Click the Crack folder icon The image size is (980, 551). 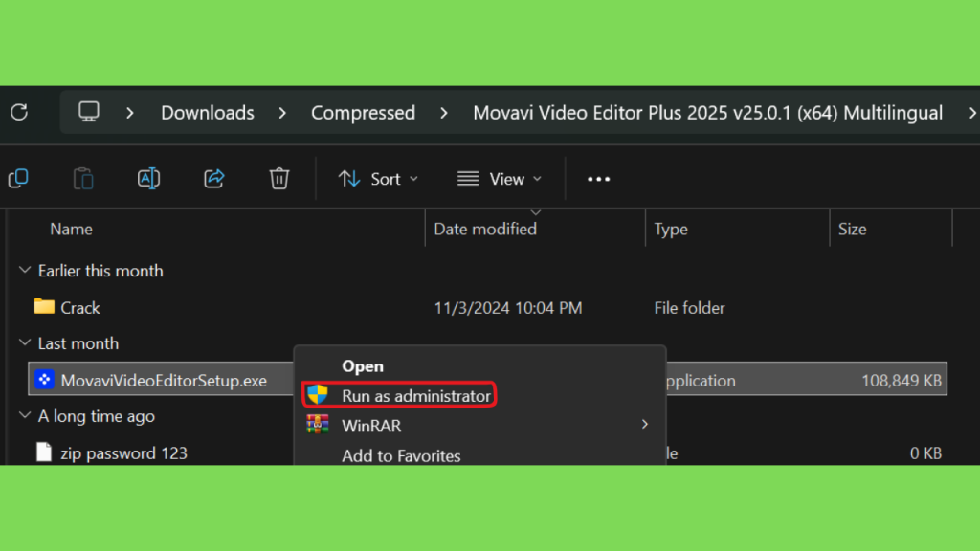pos(44,306)
